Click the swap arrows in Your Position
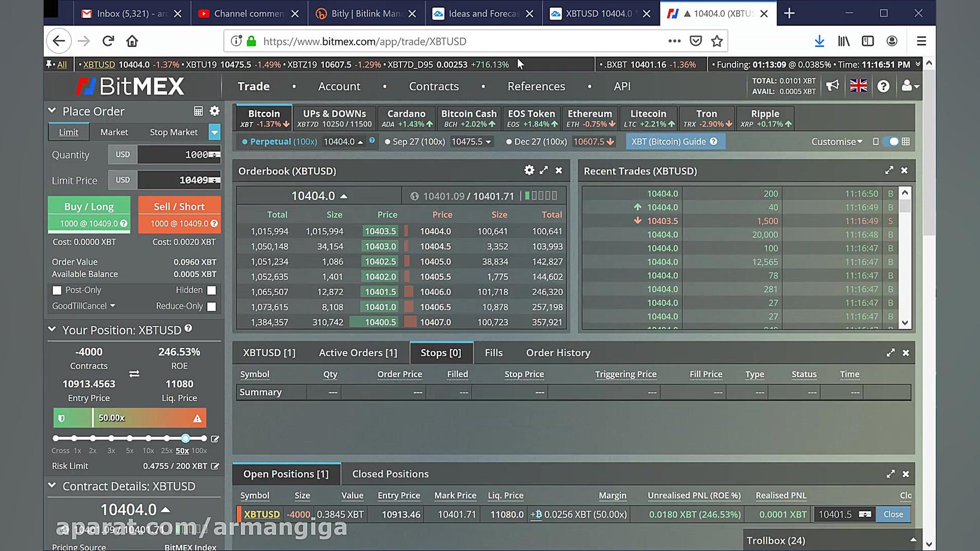Image resolution: width=980 pixels, height=551 pixels. click(x=134, y=374)
